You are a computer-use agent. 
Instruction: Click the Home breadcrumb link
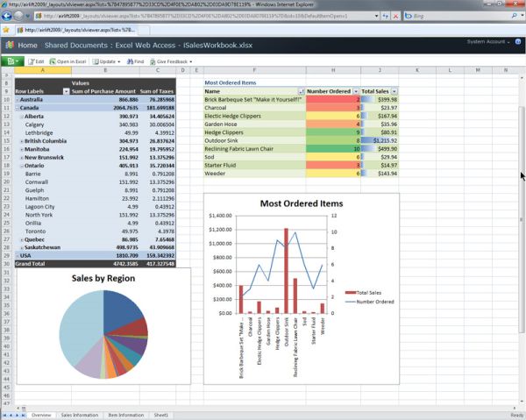click(x=27, y=46)
